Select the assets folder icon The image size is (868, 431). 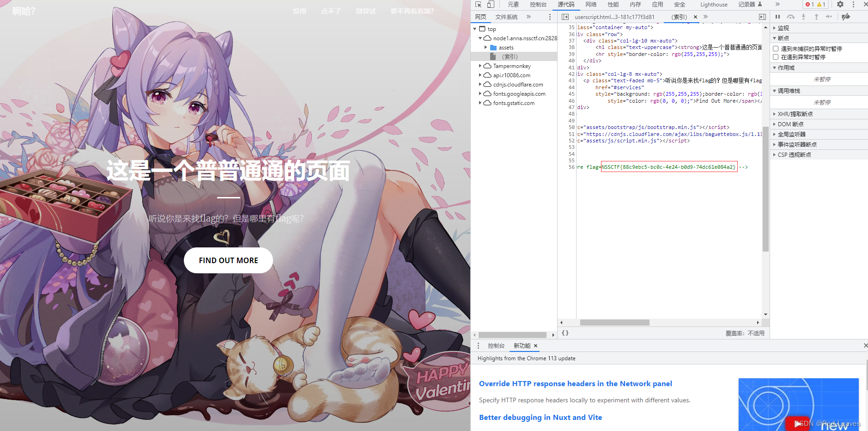pos(493,48)
